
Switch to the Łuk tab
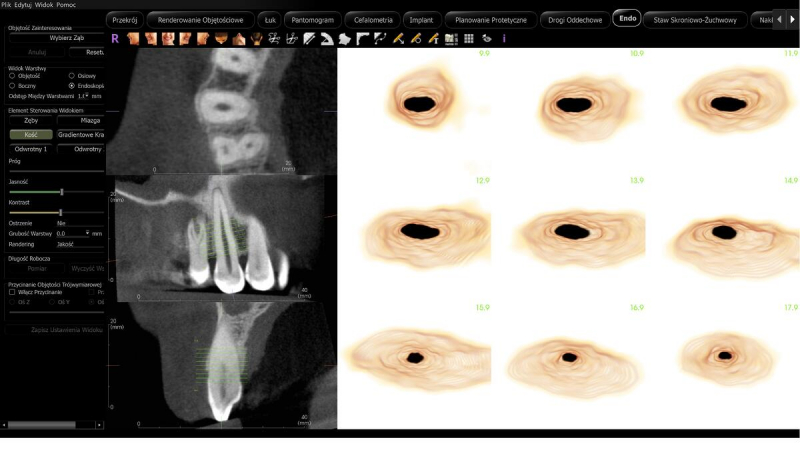click(270, 20)
